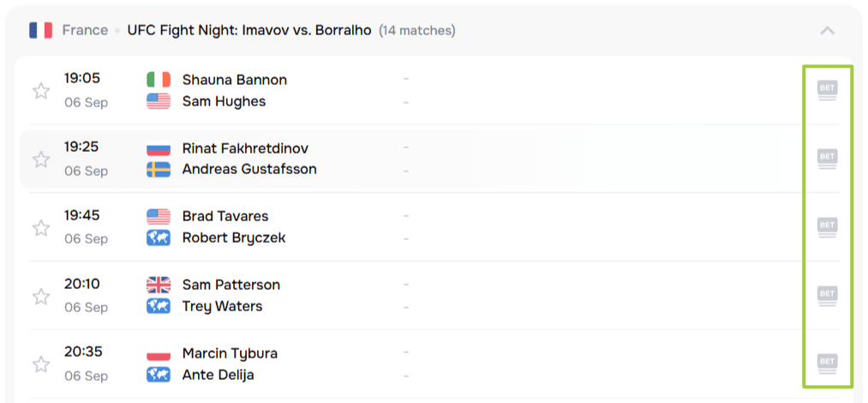Click BET icon for Tybura vs Delija
This screenshot has height=403, width=868.
(x=827, y=364)
